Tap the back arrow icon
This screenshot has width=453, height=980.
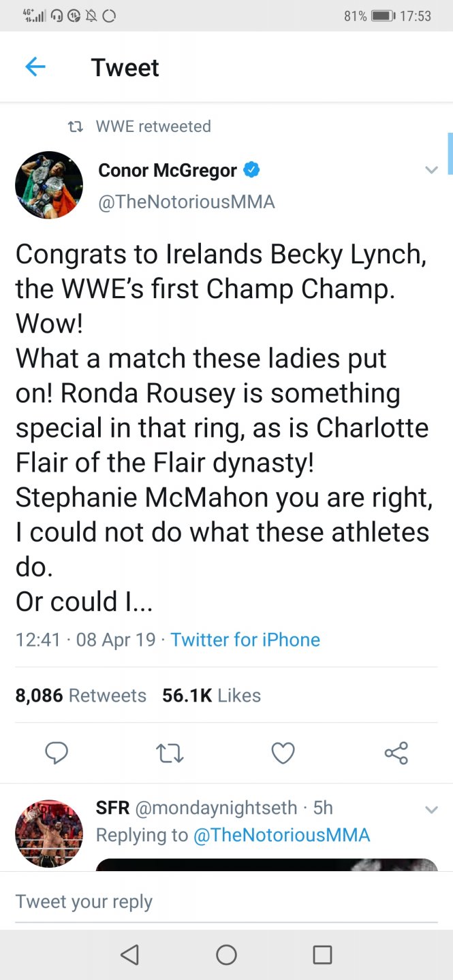[35, 67]
